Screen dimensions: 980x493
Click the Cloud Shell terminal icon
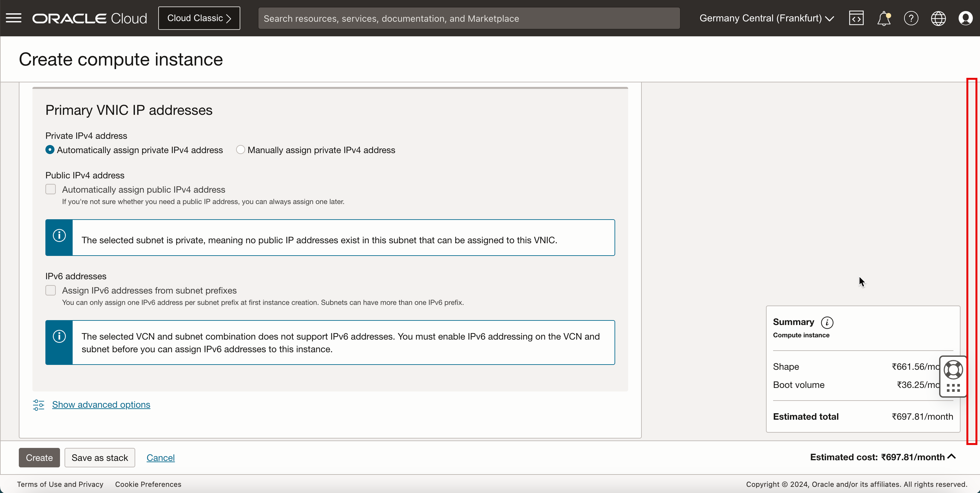pyautogui.click(x=856, y=18)
